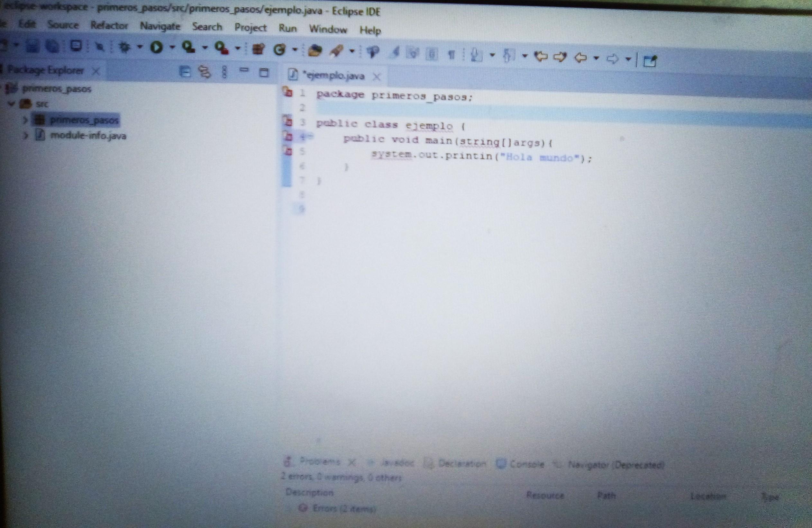Screen dimensions: 812x528
Task: Click the Resource column header
Action: 545,495
